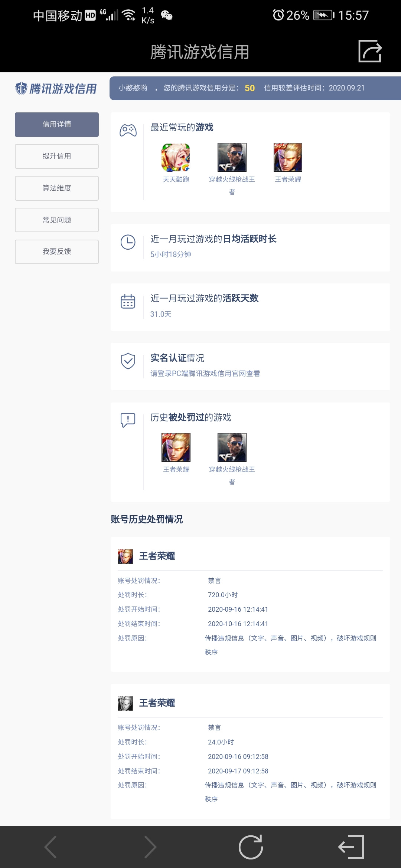Image resolution: width=401 pixels, height=868 pixels.
Task: Click 实名认证情况 heading
Action: 177,358
